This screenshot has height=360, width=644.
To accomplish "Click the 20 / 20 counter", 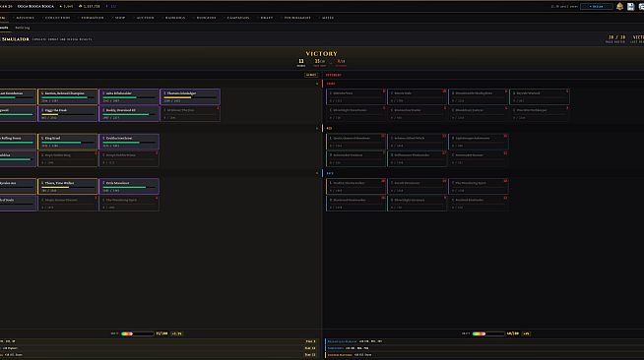I will pos(616,37).
